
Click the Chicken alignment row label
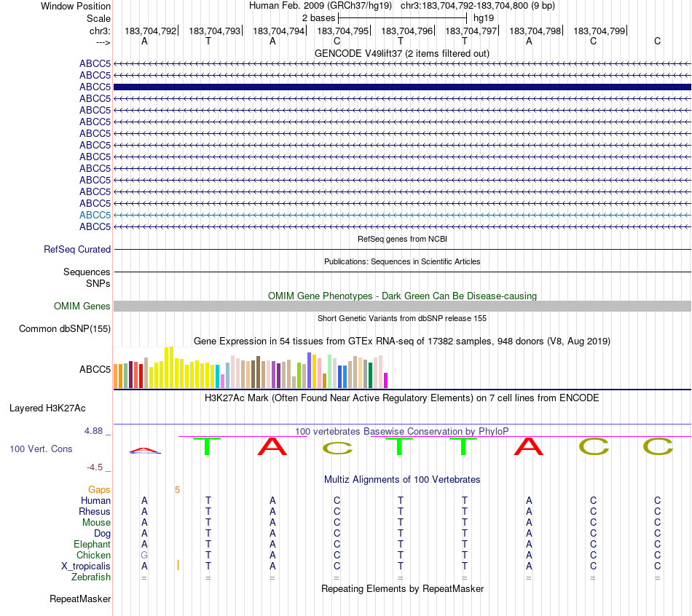(93, 555)
